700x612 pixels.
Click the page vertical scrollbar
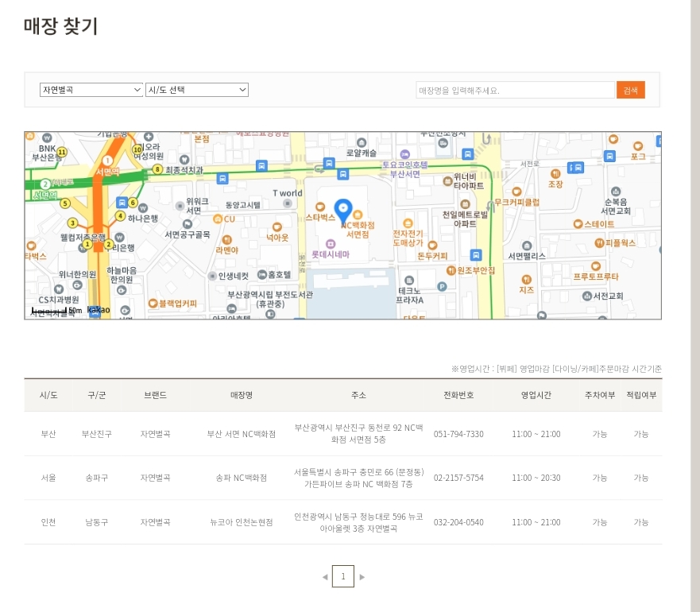695,306
